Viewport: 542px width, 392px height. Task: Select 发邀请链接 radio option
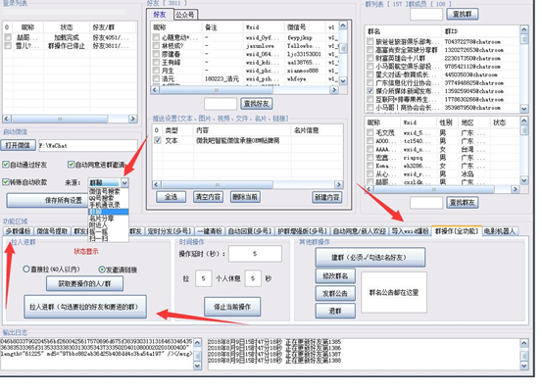pos(102,269)
